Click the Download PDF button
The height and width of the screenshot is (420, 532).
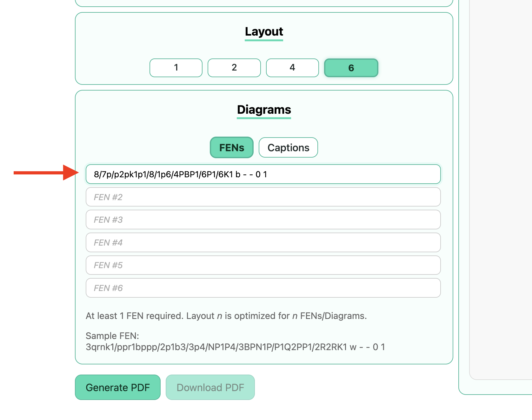[210, 387]
